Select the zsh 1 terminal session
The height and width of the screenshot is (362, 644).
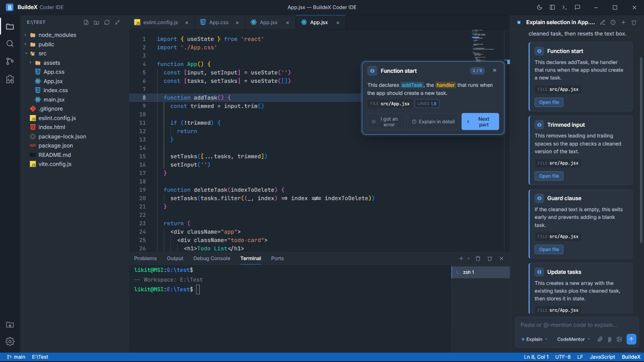pyautogui.click(x=481, y=272)
